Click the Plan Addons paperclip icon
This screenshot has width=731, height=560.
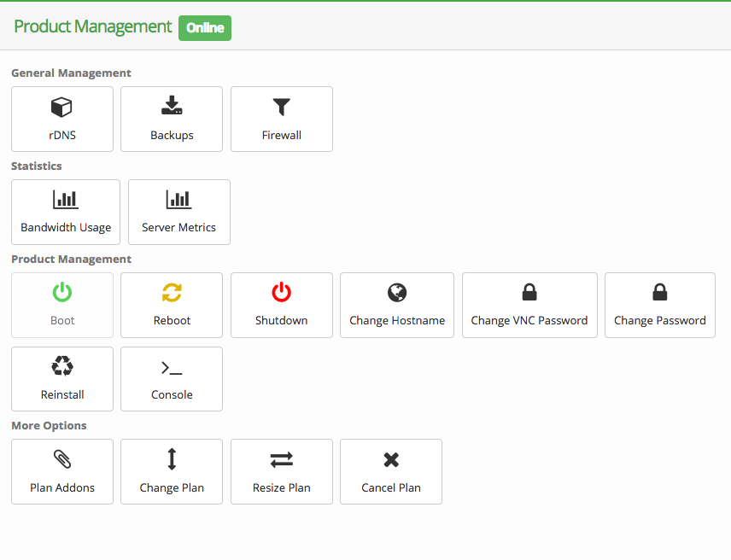click(62, 459)
